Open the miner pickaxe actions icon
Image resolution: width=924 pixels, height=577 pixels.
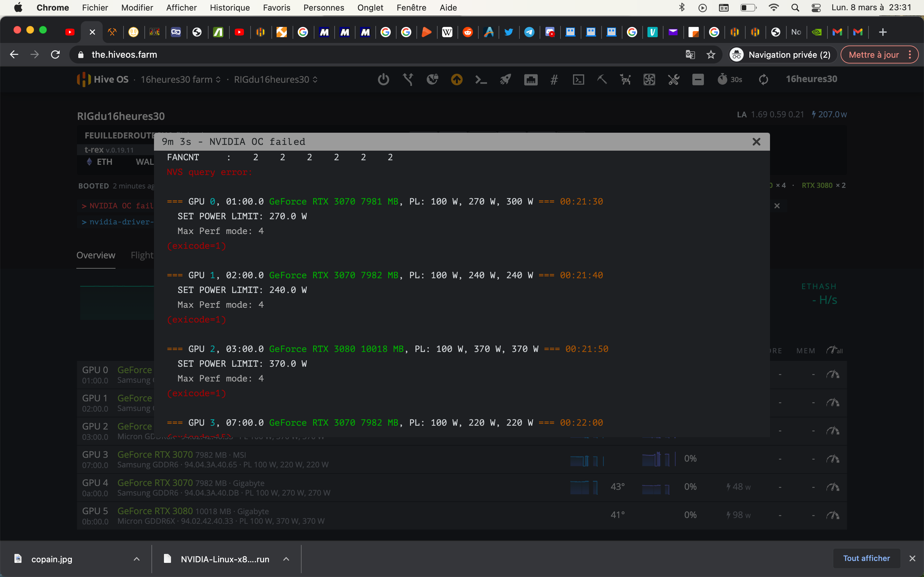tap(602, 79)
